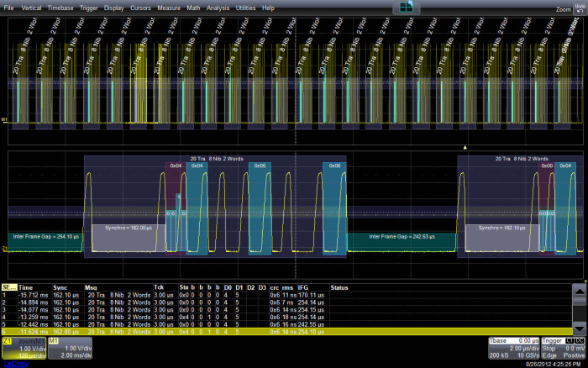
Task: Click the IFG column header in the table
Action: click(303, 287)
